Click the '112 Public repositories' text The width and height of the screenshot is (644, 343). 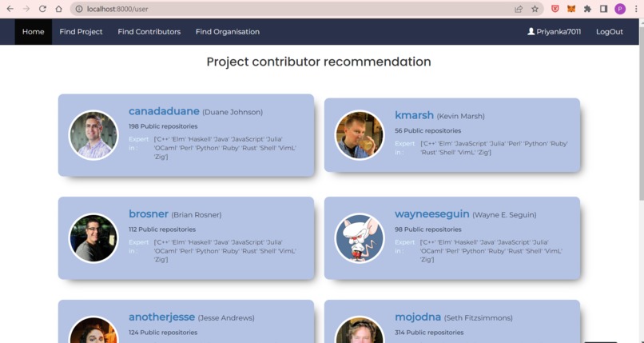point(162,229)
